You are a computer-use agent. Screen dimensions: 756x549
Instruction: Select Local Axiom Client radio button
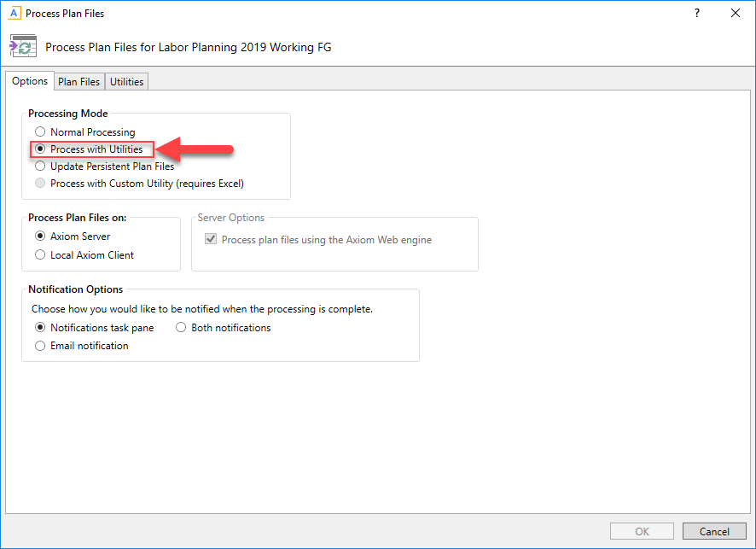tap(40, 255)
